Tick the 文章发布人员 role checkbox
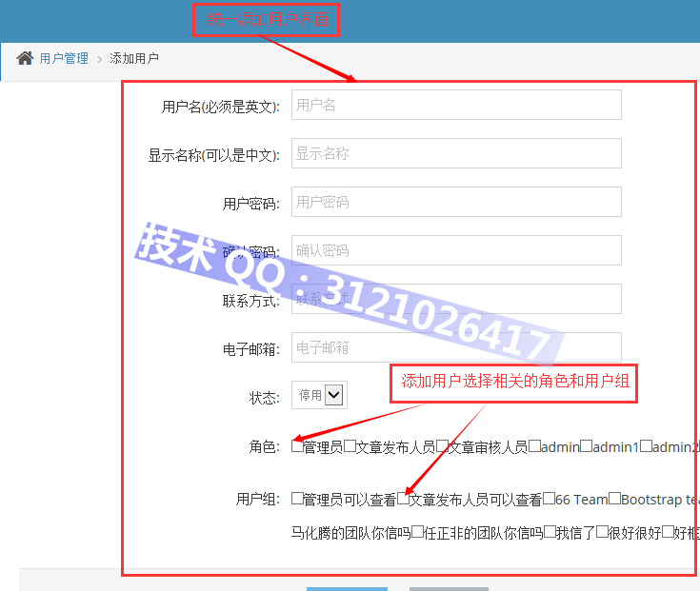Image resolution: width=700 pixels, height=591 pixels. click(350, 445)
